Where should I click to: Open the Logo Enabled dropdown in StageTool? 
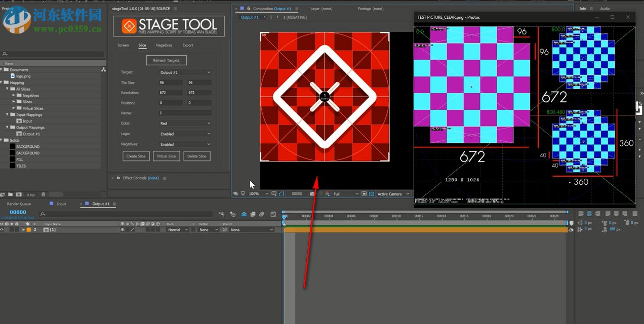click(185, 133)
